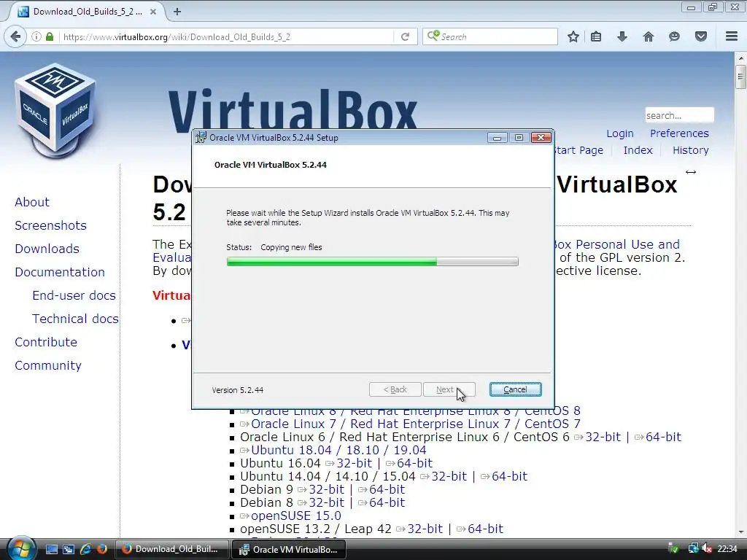Open a new tab with plus button
747x560 pixels.
pos(177,12)
